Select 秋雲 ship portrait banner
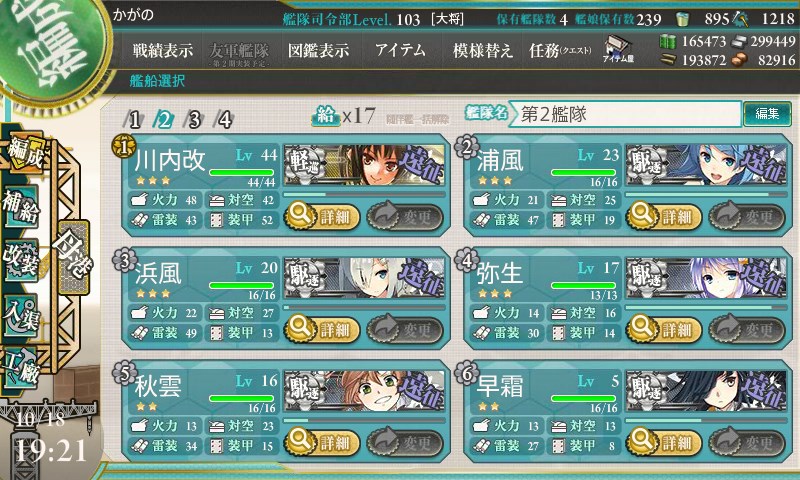800x480 pixels. tap(364, 391)
